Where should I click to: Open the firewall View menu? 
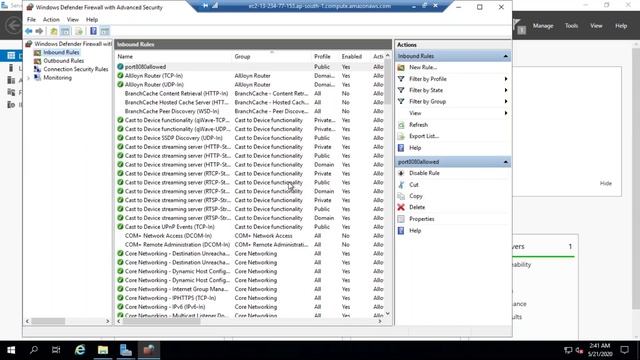point(73,20)
